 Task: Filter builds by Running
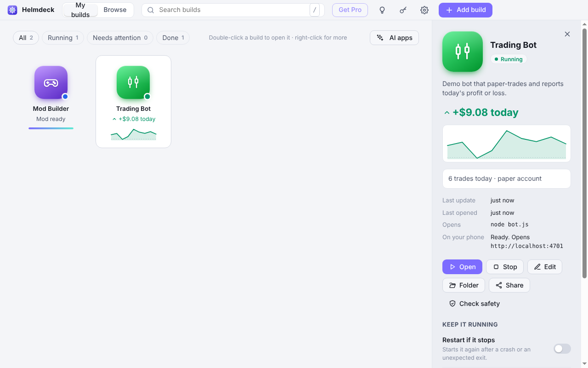click(63, 38)
